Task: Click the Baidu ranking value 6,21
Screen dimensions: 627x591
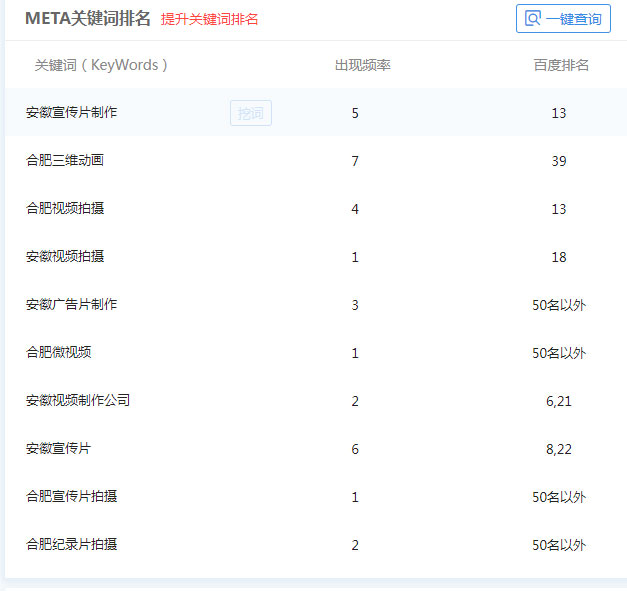Action: 559,401
